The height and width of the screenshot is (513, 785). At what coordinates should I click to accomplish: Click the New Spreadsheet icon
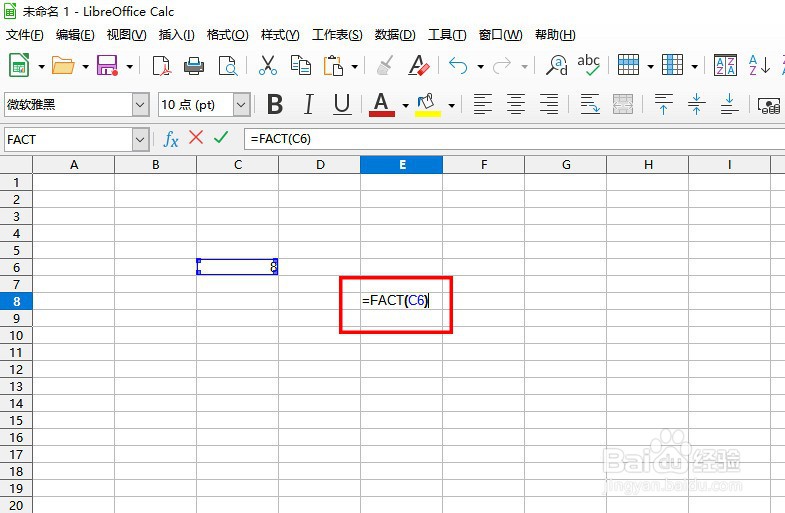tap(20, 65)
